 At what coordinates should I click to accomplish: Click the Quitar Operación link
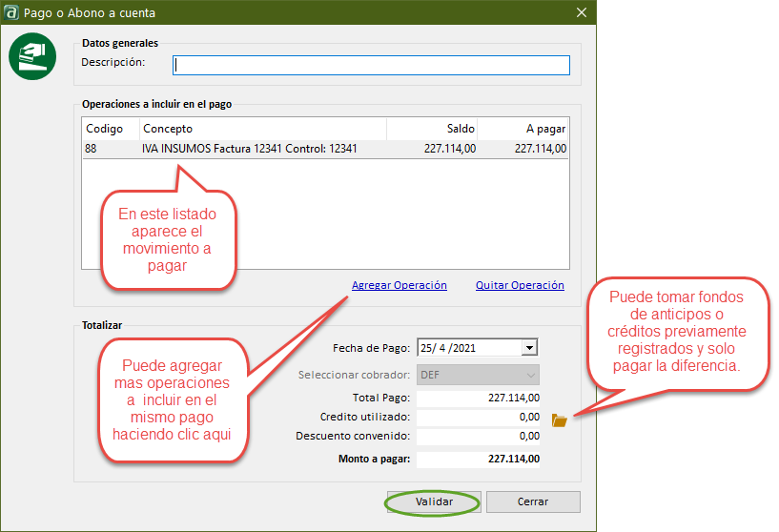coord(520,285)
